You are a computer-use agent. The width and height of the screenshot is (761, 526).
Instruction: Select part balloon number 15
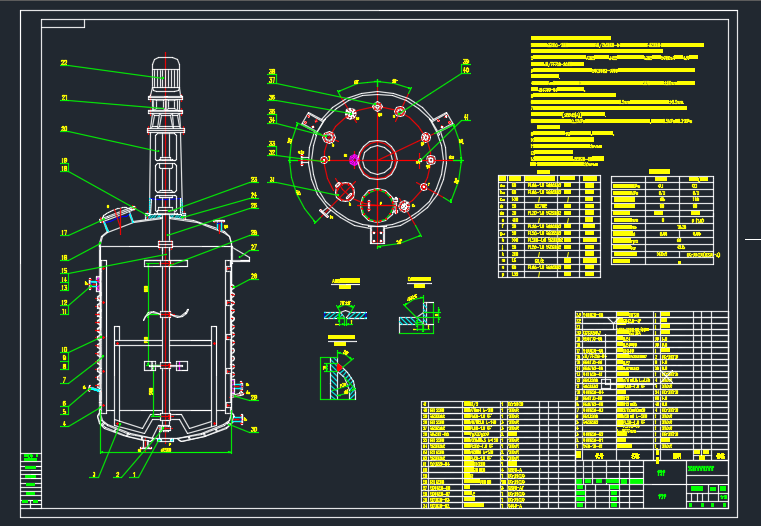(x=64, y=271)
